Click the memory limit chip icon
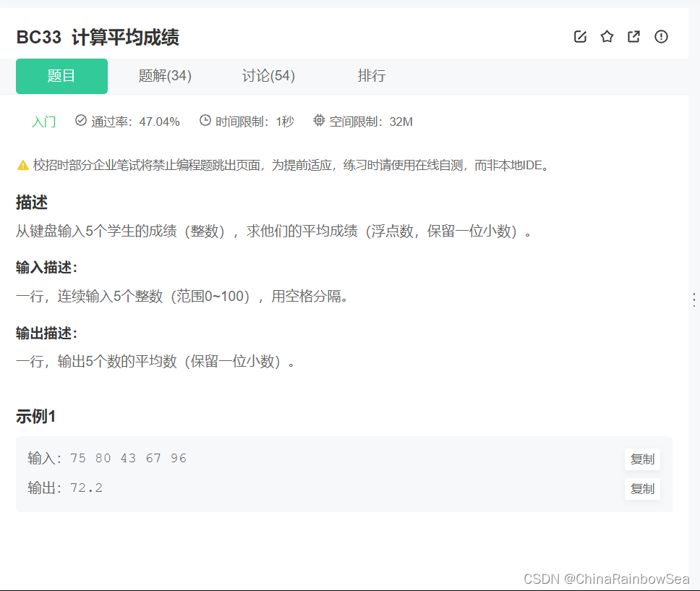Screen dimensions: 700x591 coord(319,121)
